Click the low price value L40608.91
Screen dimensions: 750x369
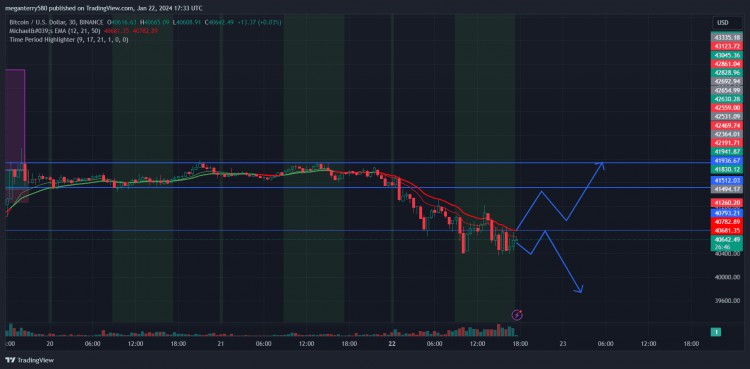tap(187, 22)
